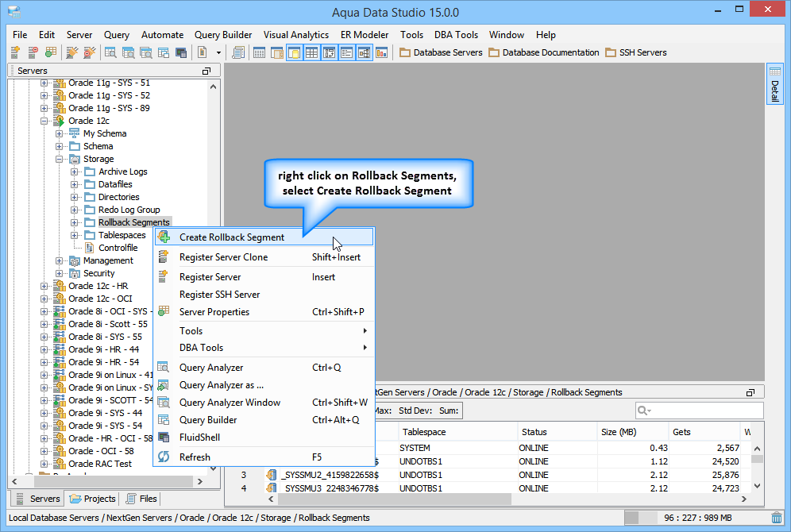
Task: Select the Redo Log Group folder
Action: tap(129, 210)
